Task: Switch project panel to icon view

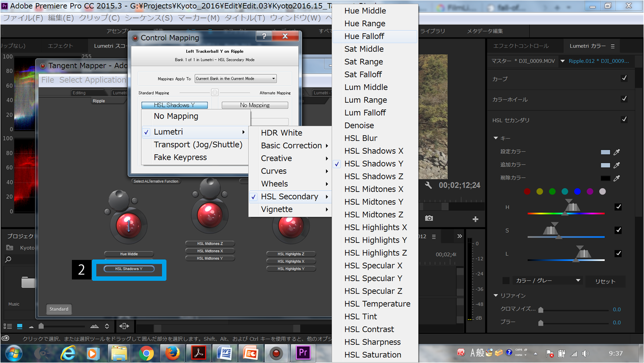Action: pos(20,326)
